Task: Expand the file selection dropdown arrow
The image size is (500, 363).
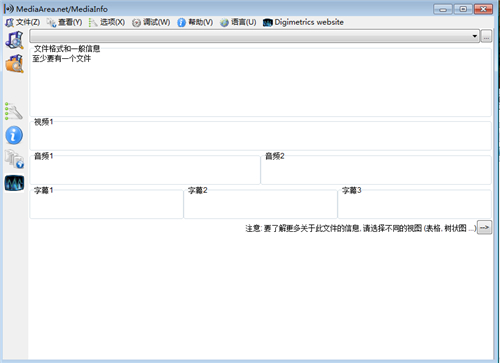Action: (475, 36)
